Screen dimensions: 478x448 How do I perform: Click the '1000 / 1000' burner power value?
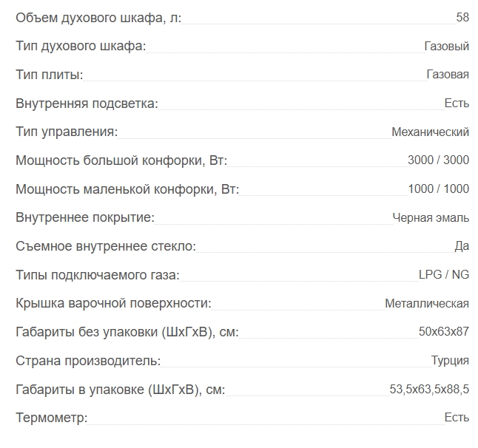coord(438,189)
